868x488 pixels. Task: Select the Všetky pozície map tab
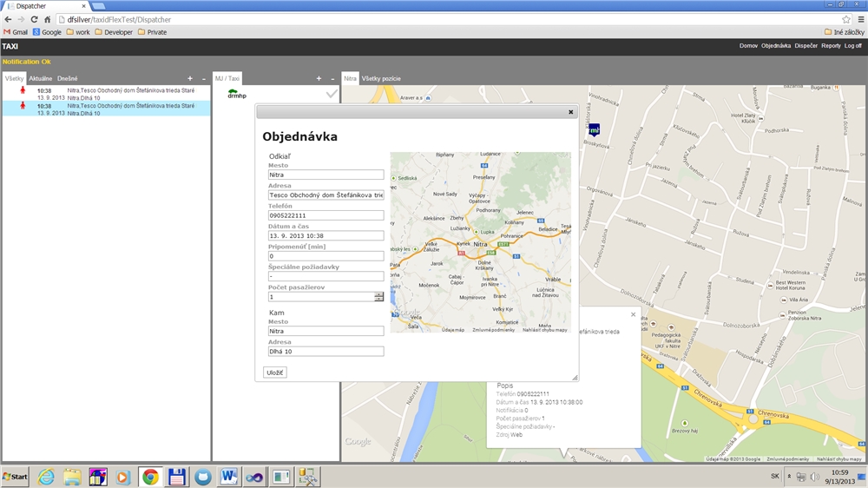tap(381, 79)
